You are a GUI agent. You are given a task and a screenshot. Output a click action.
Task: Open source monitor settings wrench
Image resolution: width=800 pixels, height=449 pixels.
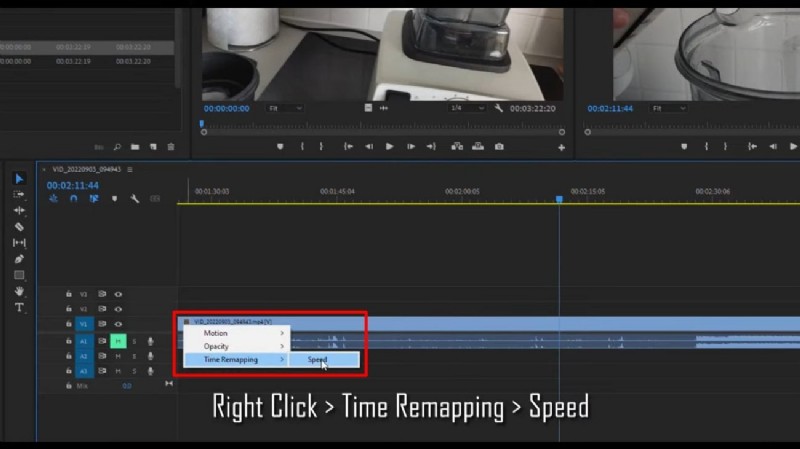[498, 108]
